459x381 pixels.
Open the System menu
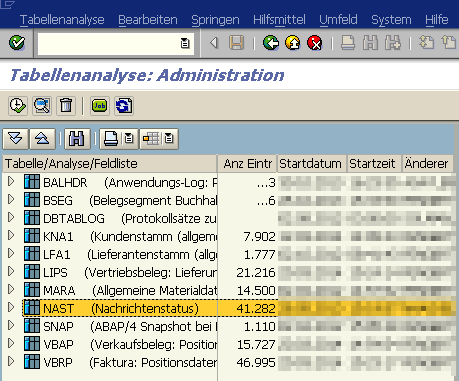click(x=391, y=20)
